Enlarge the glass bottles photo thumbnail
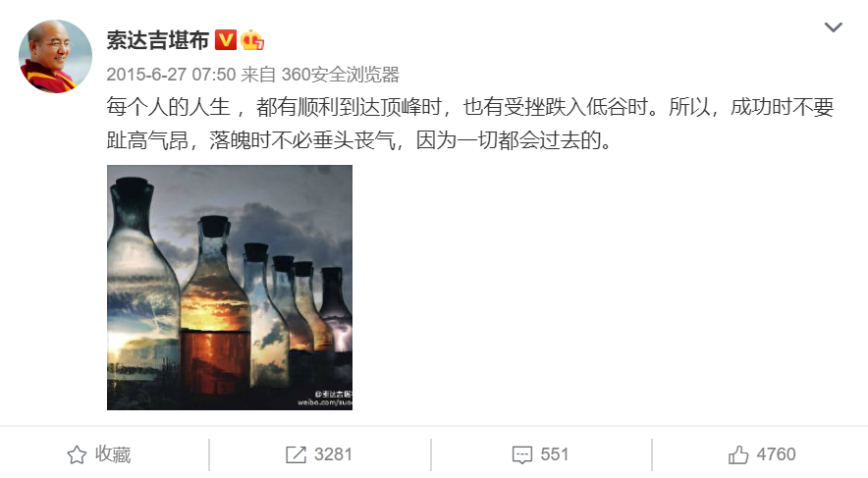The height and width of the screenshot is (478, 868). click(230, 288)
